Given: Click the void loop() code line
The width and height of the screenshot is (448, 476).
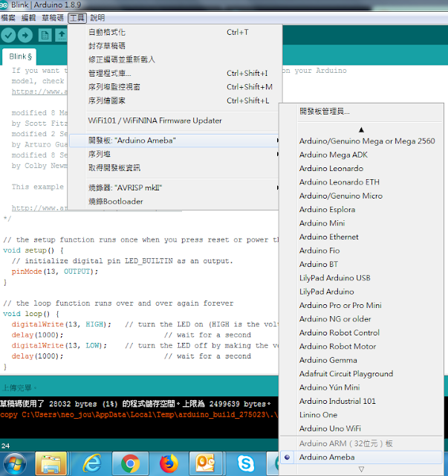Looking at the screenshot, I should (x=31, y=314).
